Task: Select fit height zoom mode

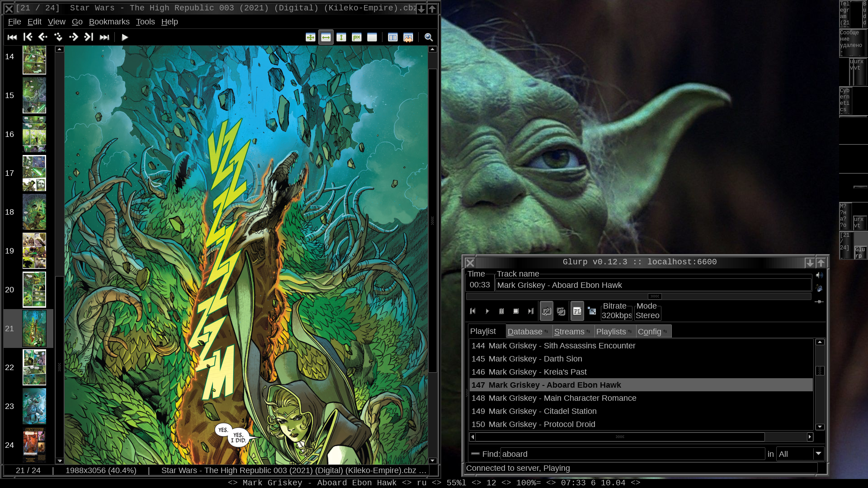Action: pyautogui.click(x=341, y=38)
